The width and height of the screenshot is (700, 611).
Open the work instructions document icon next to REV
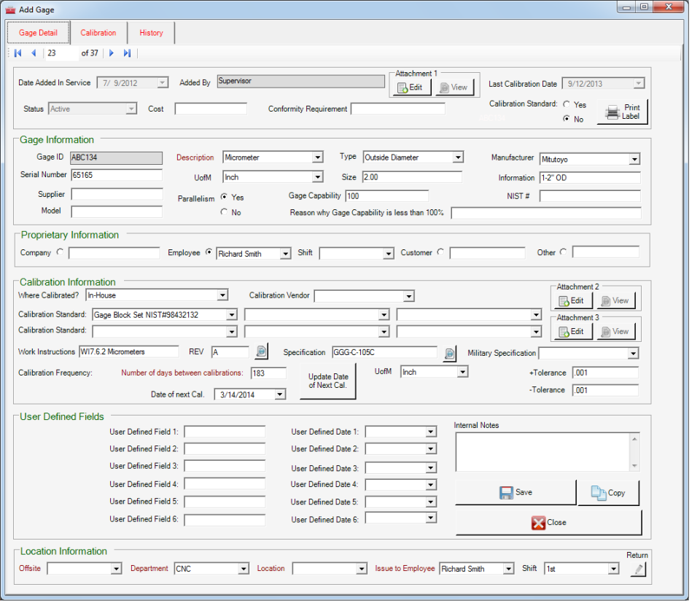click(261, 351)
